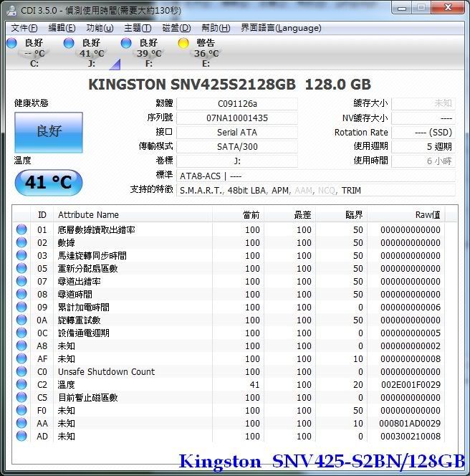The width and height of the screenshot is (470, 476).
Task: Click the Attribute Name column header
Action: [x=133, y=214]
